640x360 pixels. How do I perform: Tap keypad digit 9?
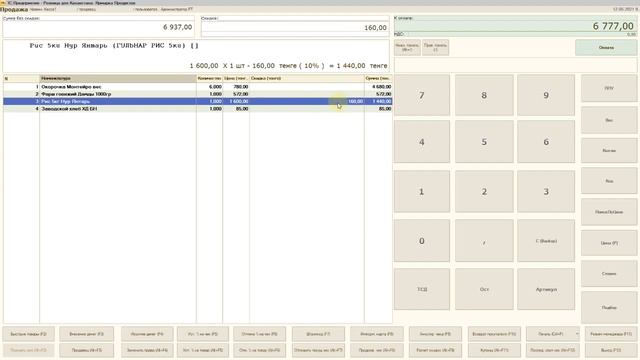pyautogui.click(x=546, y=95)
